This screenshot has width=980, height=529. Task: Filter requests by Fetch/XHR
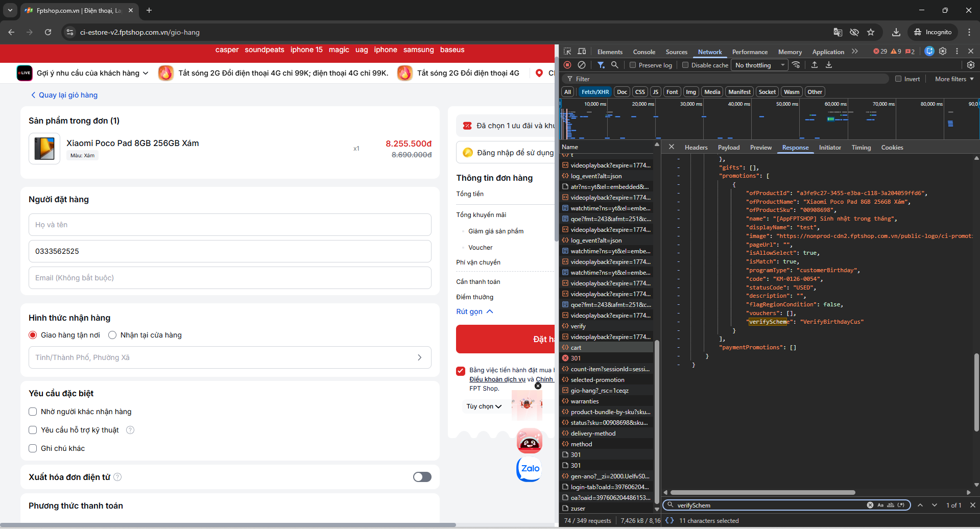coord(595,92)
